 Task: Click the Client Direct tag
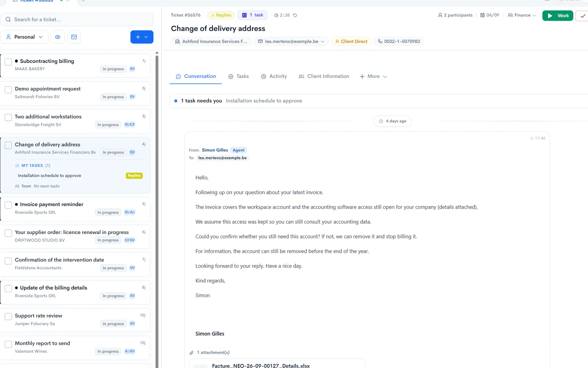pos(351,41)
